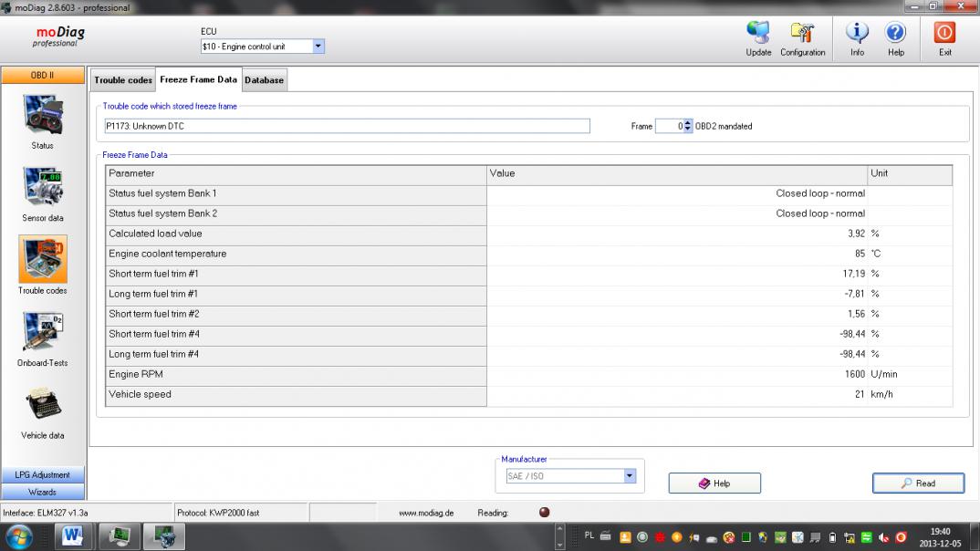The width and height of the screenshot is (980, 551).
Task: Click the Help button at bottom
Action: point(714,483)
